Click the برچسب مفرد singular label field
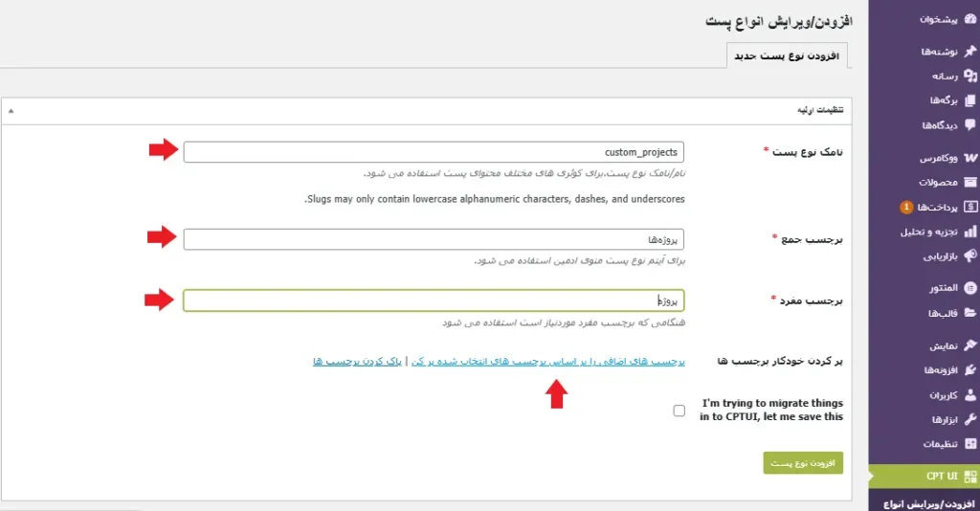Image resolution: width=980 pixels, height=511 pixels. point(434,300)
